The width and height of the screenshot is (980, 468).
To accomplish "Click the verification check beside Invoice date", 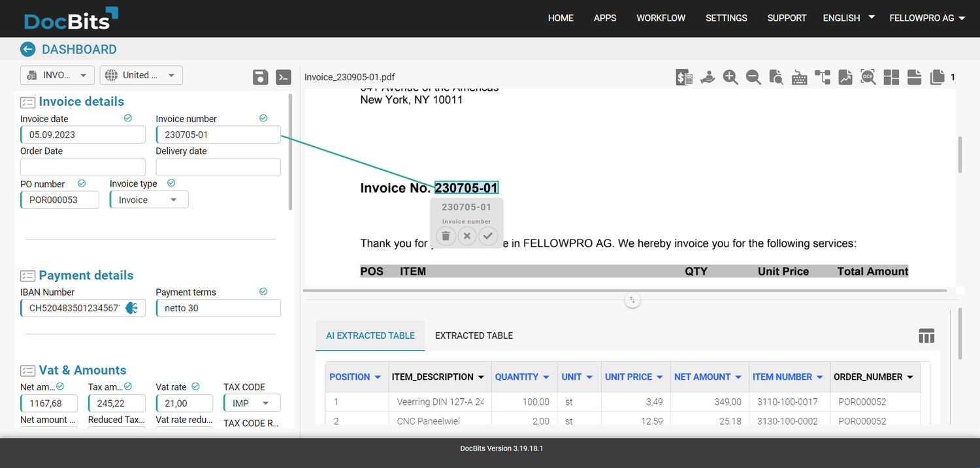I will pos(127,118).
